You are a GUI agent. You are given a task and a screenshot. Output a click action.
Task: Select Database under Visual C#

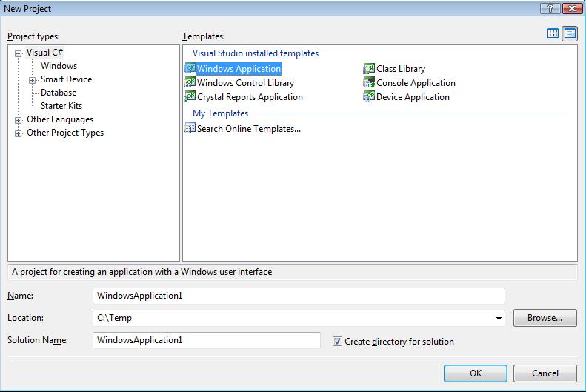tap(59, 93)
